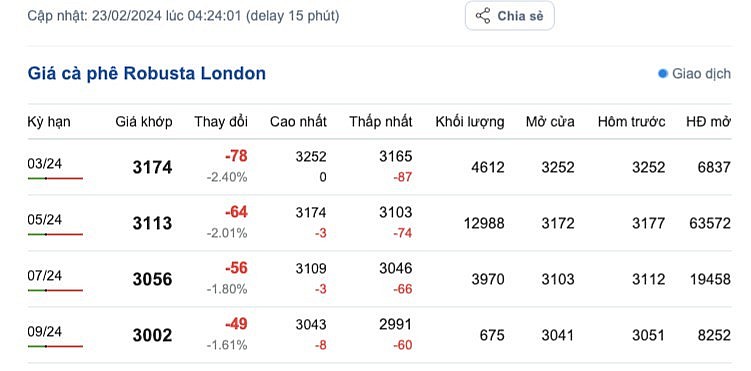751x371 pixels.
Task: Select the 03/24 contract term
Action: 45,164
